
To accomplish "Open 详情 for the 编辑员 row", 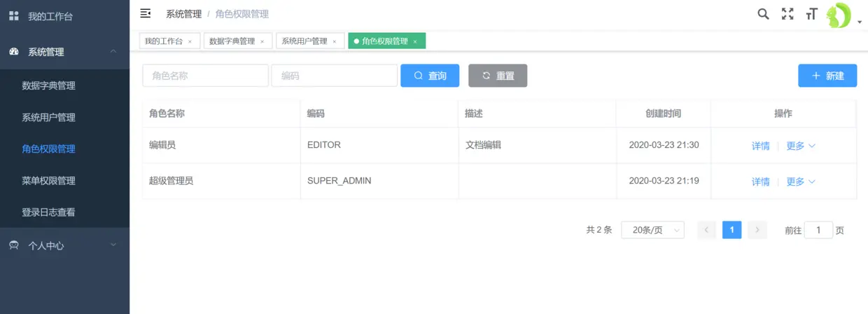I will click(761, 146).
